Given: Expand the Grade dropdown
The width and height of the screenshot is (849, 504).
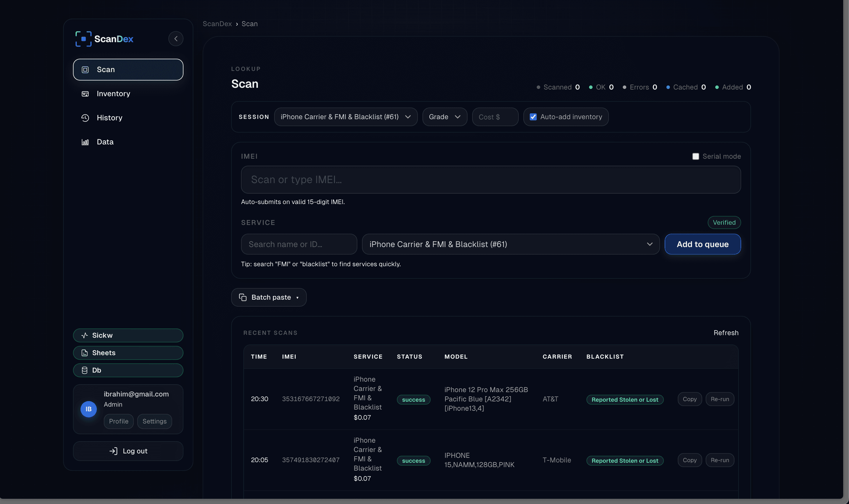Looking at the screenshot, I should (x=444, y=117).
